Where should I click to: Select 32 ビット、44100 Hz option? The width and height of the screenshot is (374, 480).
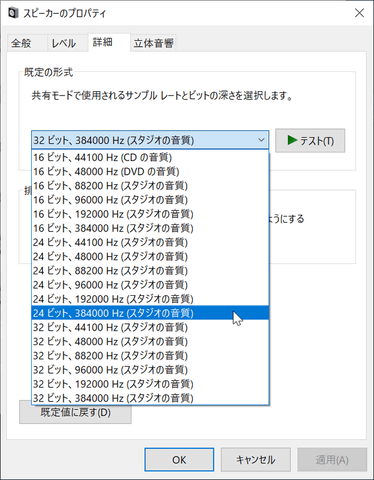coord(150,327)
